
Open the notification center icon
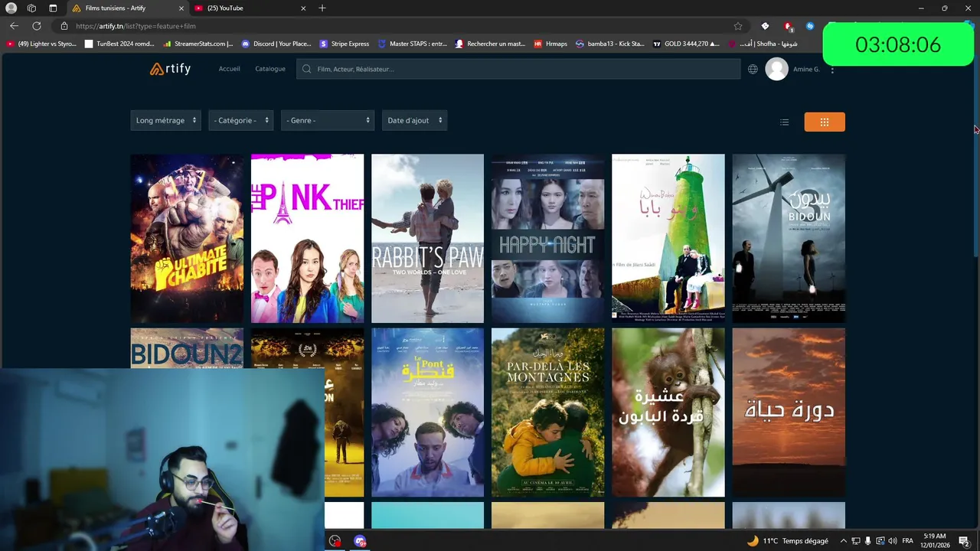pyautogui.click(x=964, y=541)
